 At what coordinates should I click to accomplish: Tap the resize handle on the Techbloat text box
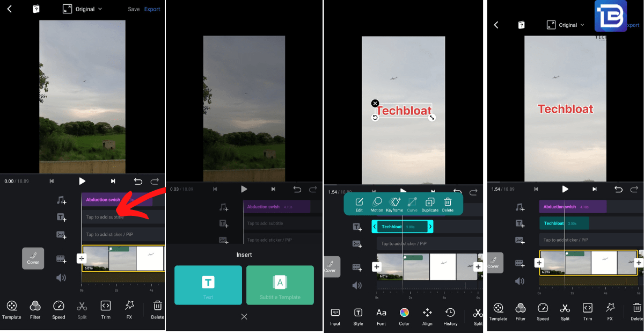[x=432, y=118]
